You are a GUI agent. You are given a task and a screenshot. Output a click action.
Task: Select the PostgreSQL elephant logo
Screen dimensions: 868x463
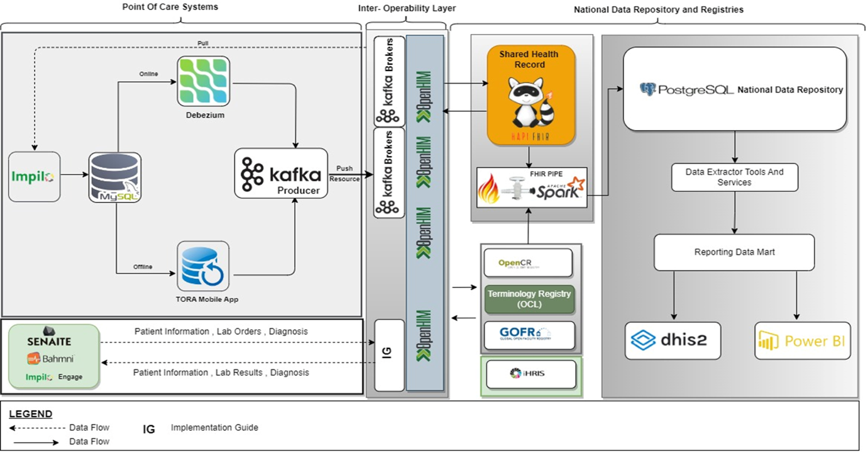click(x=647, y=89)
